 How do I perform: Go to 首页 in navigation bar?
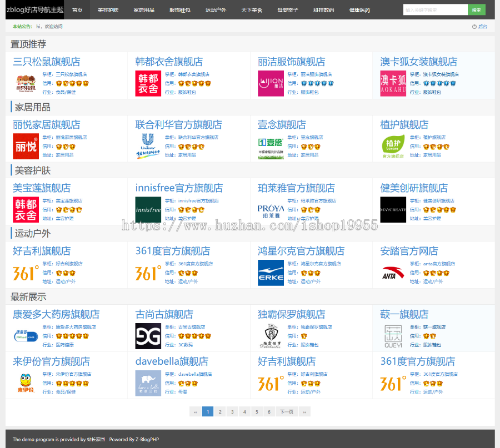(77, 10)
